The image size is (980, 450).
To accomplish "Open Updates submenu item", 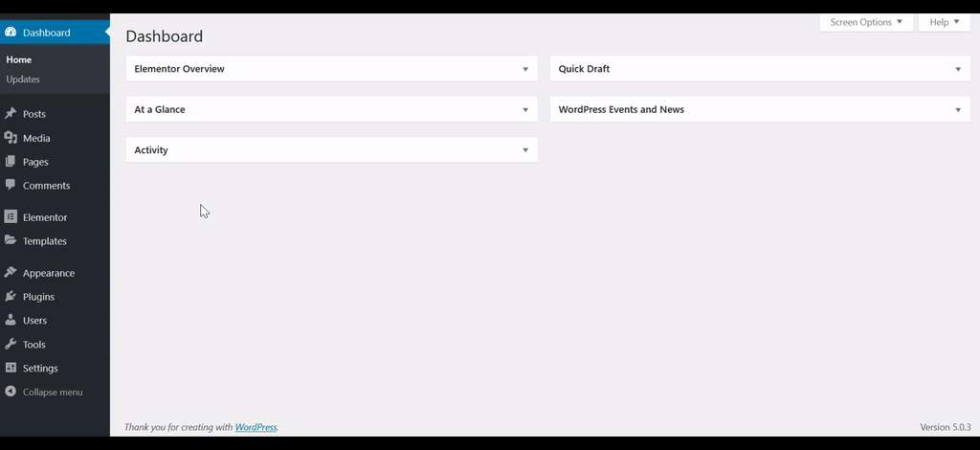I will point(23,79).
